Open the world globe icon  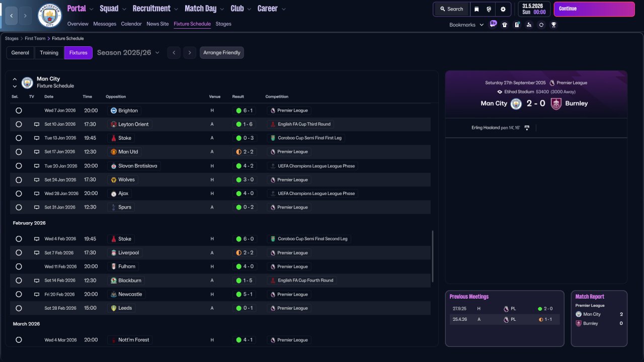pyautogui.click(x=489, y=9)
